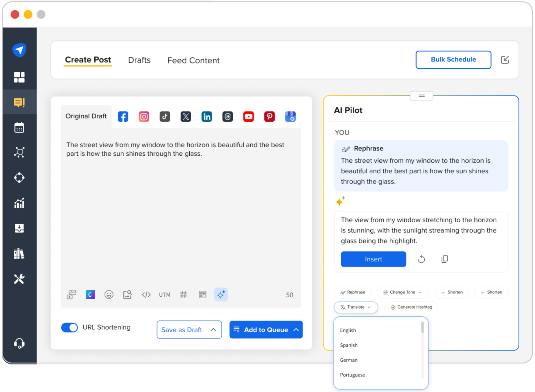Click the media upload icon in editor toolbar
The width and height of the screenshot is (535, 392).
point(72,294)
